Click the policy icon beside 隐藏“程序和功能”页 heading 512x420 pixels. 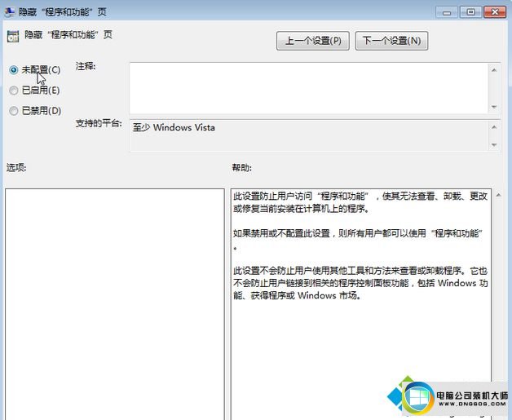[x=13, y=36]
